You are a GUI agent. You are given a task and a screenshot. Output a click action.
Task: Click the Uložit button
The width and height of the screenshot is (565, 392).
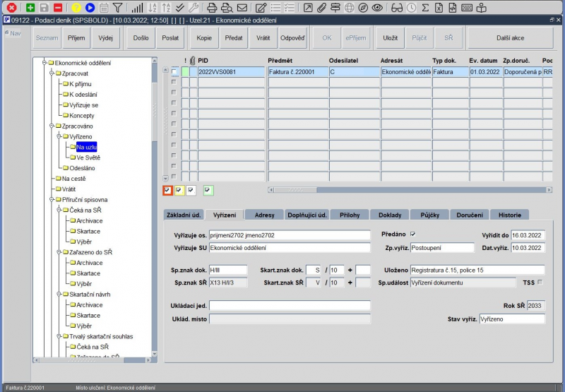(x=391, y=38)
